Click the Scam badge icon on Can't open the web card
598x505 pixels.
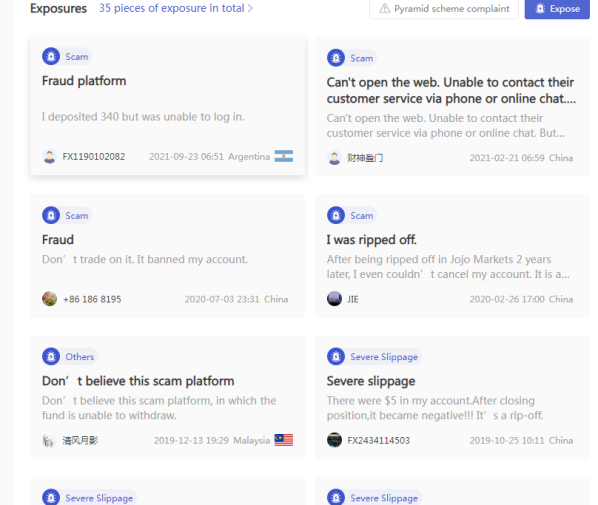[x=336, y=58]
